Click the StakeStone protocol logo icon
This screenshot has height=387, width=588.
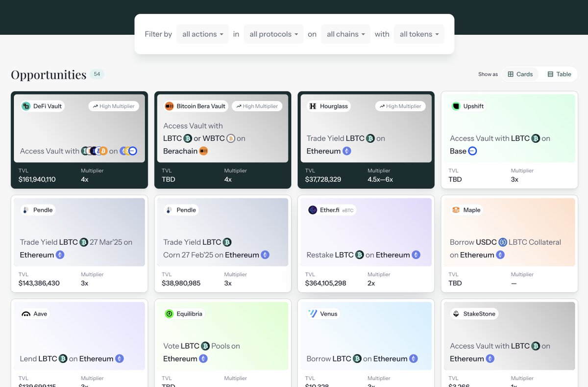(x=456, y=314)
